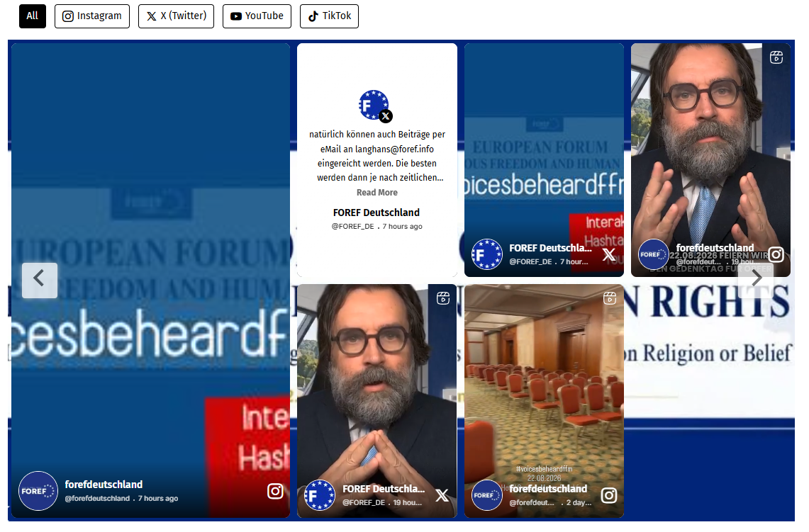
Task: Click the forefdeutschland name on the conference room card
Action: point(548,489)
